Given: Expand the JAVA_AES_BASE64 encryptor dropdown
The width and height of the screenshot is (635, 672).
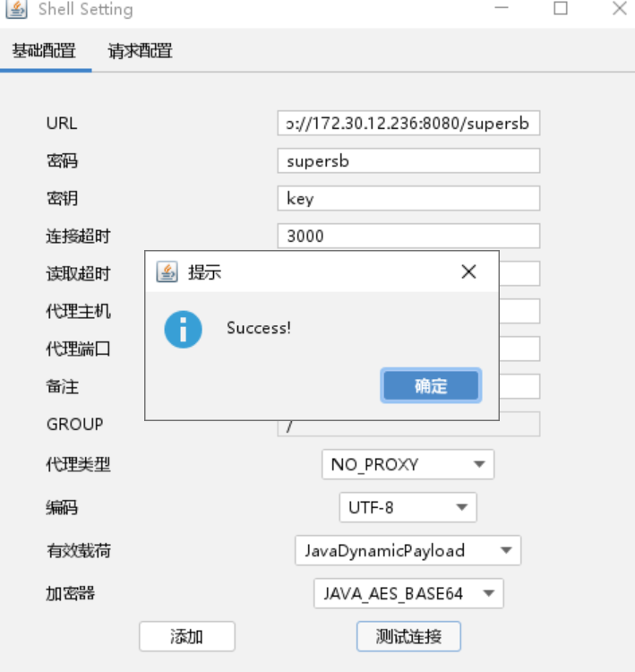Looking at the screenshot, I should click(x=408, y=593).
